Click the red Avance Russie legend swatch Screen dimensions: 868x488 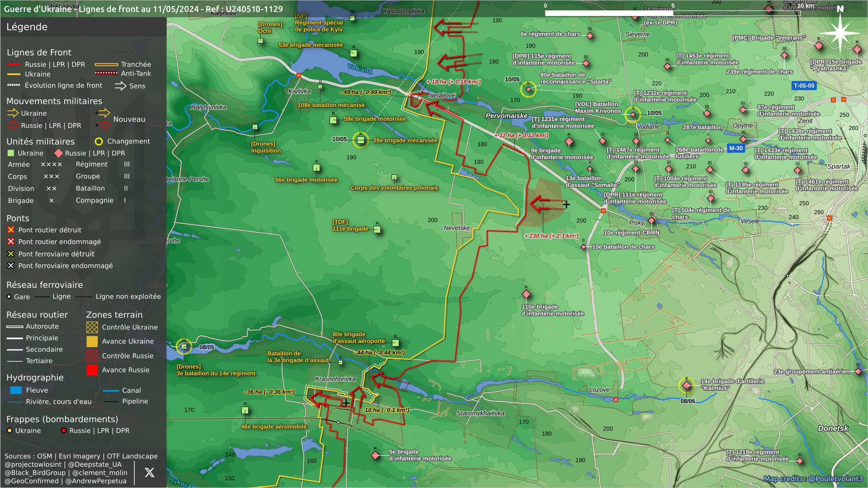click(92, 370)
